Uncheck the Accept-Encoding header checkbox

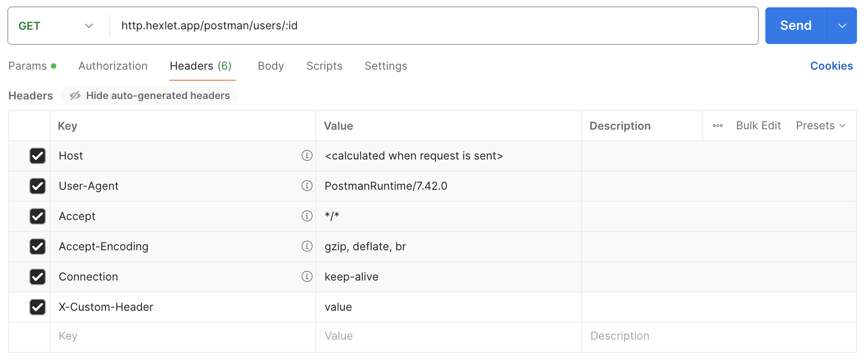click(x=38, y=247)
